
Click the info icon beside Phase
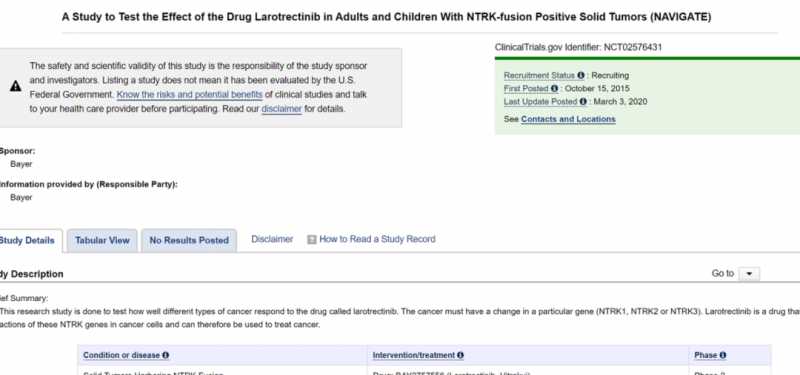pos(722,355)
